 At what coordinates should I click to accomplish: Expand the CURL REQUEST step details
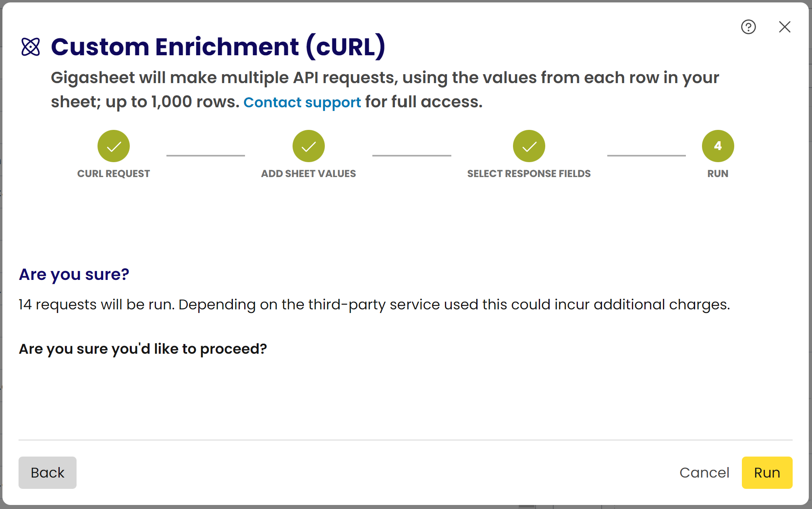coord(114,146)
